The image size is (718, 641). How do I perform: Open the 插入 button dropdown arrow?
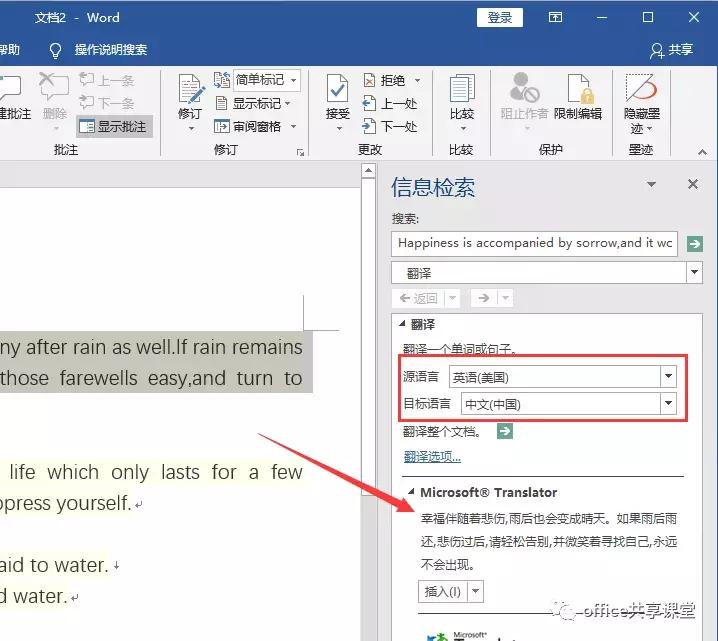pos(475,592)
